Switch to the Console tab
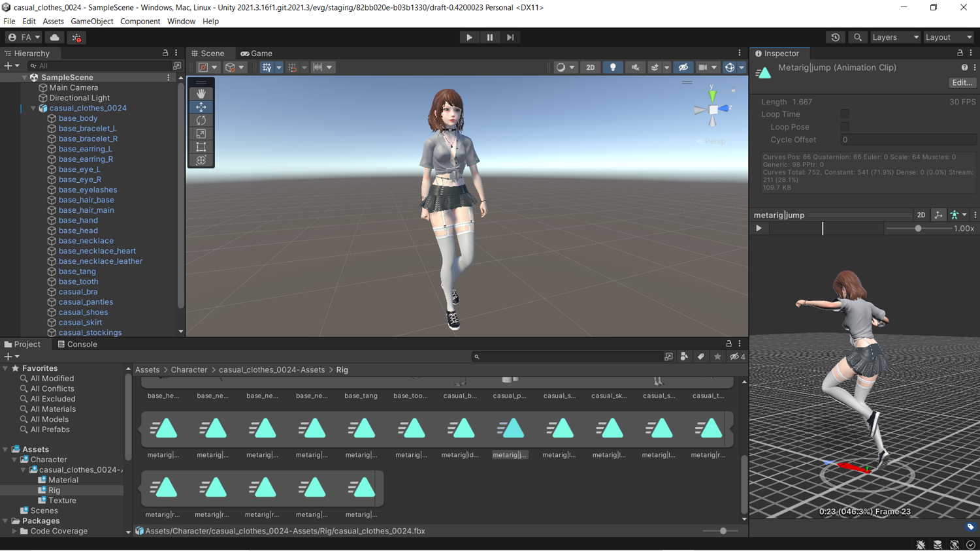The width and height of the screenshot is (980, 551). pos(77,344)
